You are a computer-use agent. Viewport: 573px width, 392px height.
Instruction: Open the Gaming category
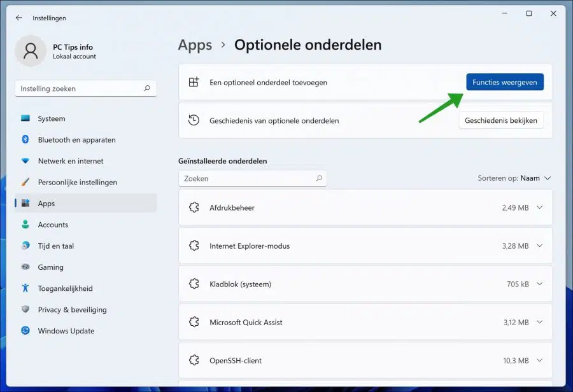click(86, 267)
